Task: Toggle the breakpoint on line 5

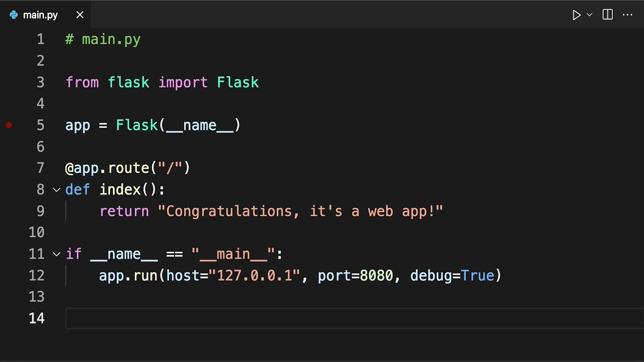Action: tap(9, 125)
